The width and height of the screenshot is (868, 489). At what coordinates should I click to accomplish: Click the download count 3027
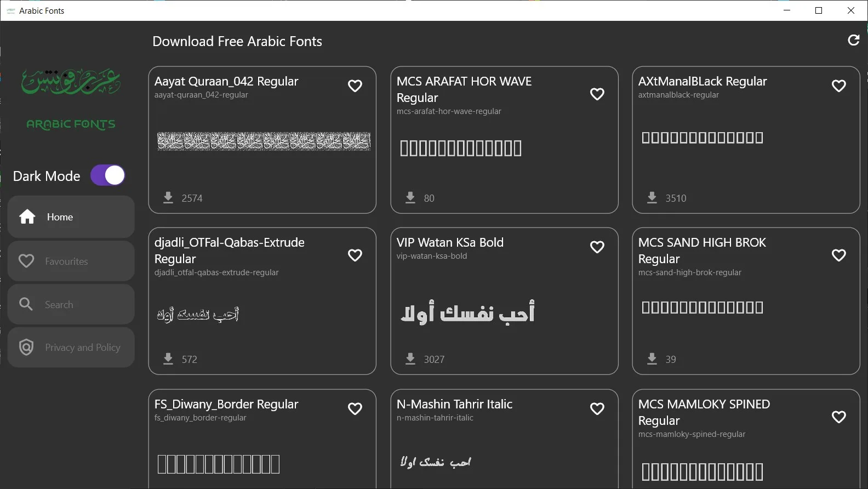click(435, 360)
